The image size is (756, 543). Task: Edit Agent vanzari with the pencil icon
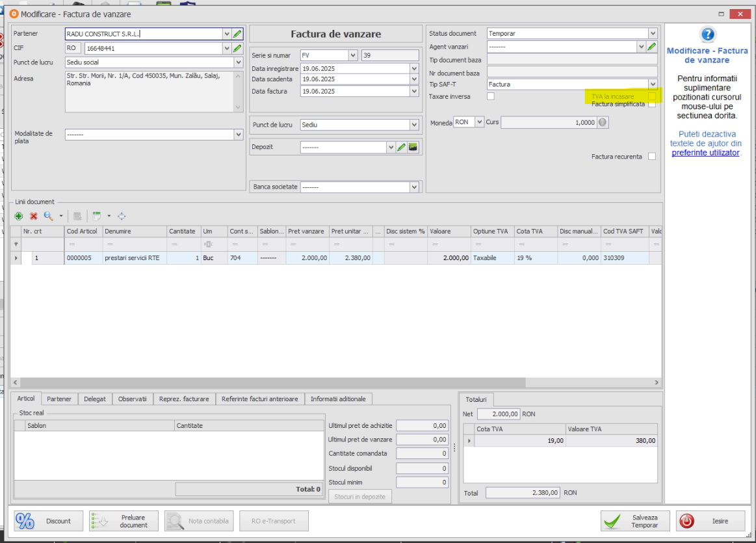pyautogui.click(x=651, y=47)
